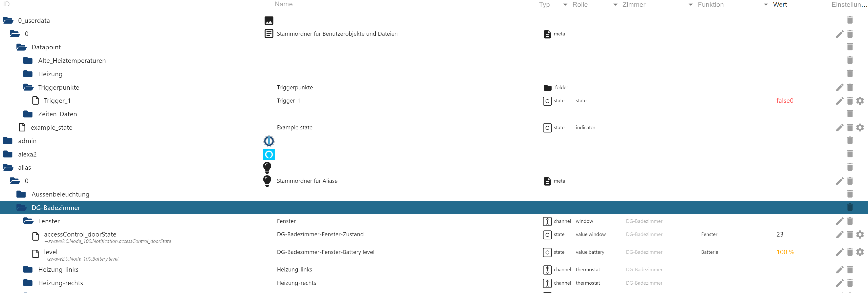Focus the ID filter field
Screen dimensions: 868x293
pyautogui.click(x=135, y=5)
